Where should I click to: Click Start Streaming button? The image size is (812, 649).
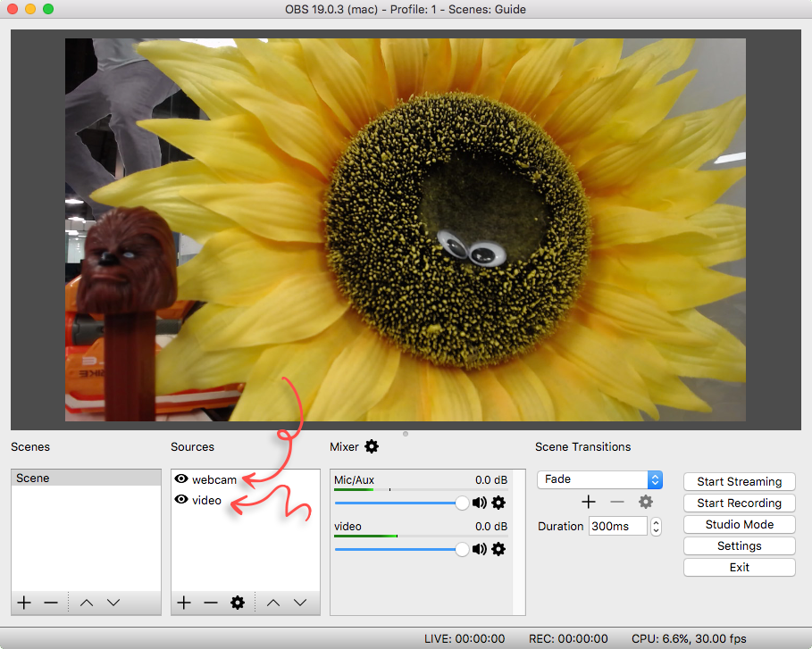[x=739, y=482]
